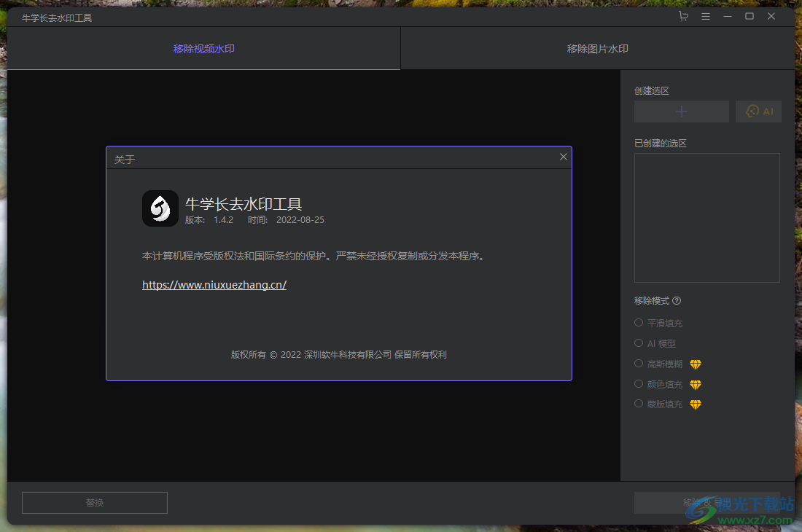The image size is (802, 532).
Task: Close the 关于 about dialog
Action: (x=563, y=157)
